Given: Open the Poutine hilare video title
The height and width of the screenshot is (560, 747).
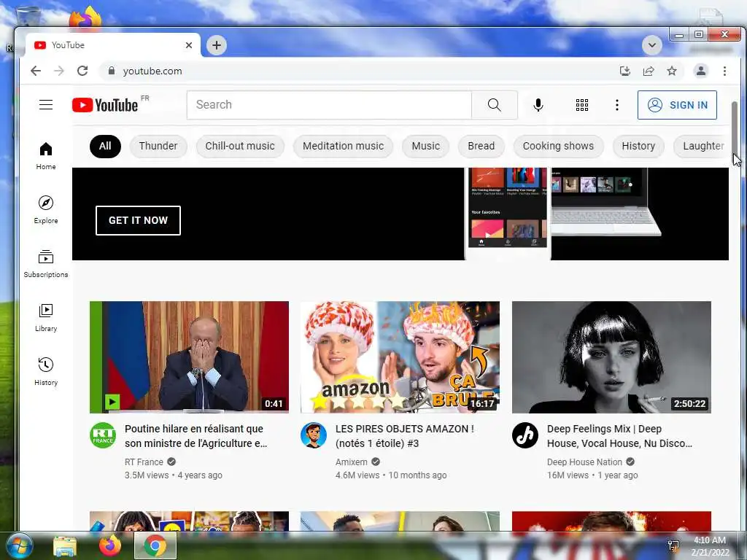Looking at the screenshot, I should pos(196,436).
